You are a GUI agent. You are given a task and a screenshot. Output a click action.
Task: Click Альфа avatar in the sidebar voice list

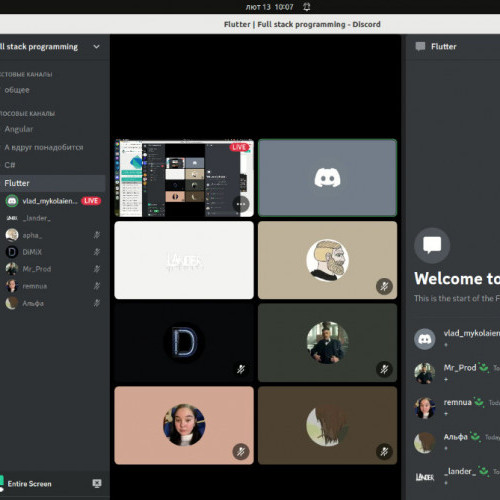12,303
